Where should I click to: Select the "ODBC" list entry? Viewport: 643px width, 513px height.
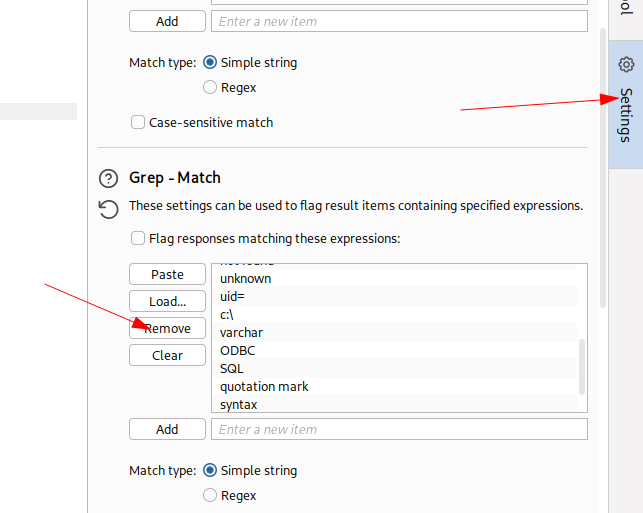(x=237, y=350)
